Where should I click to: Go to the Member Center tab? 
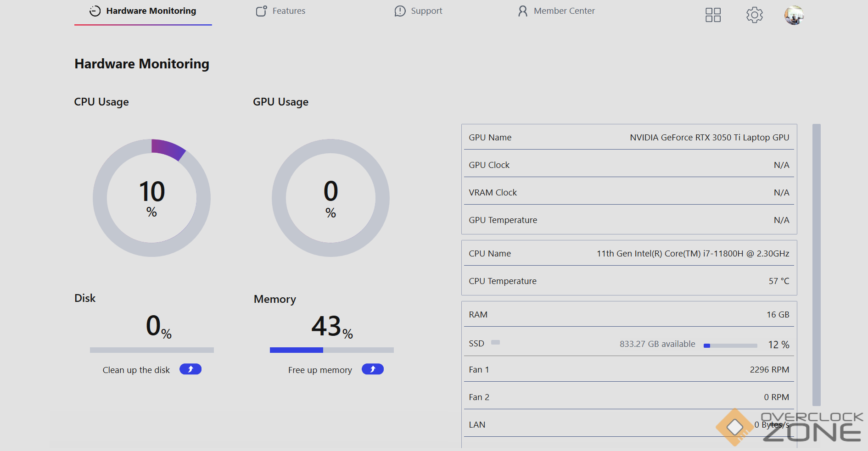[564, 11]
